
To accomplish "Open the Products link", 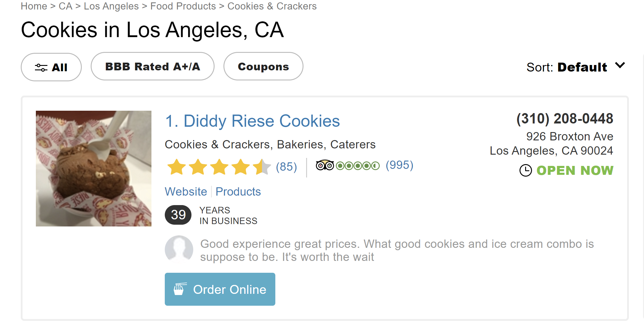I will (238, 192).
